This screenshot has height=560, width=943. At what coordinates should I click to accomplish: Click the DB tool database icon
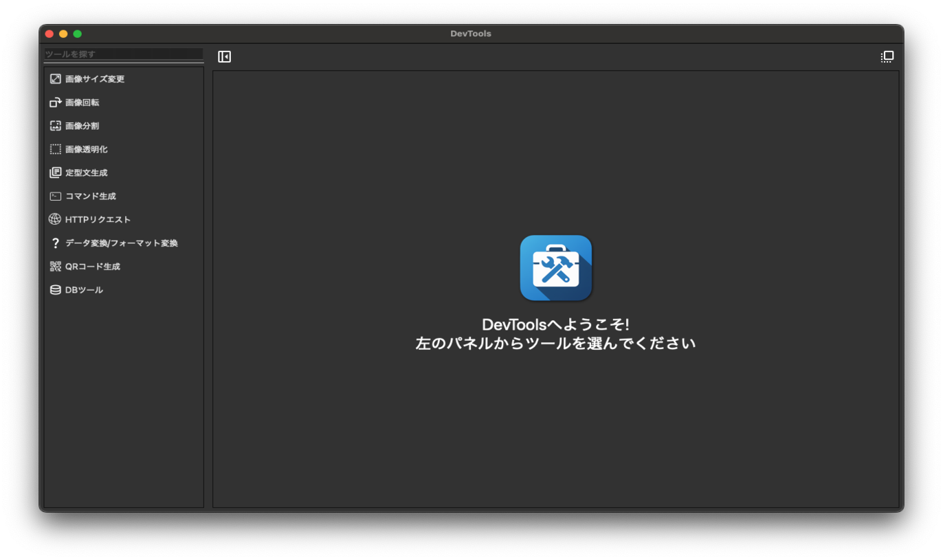tap(56, 290)
